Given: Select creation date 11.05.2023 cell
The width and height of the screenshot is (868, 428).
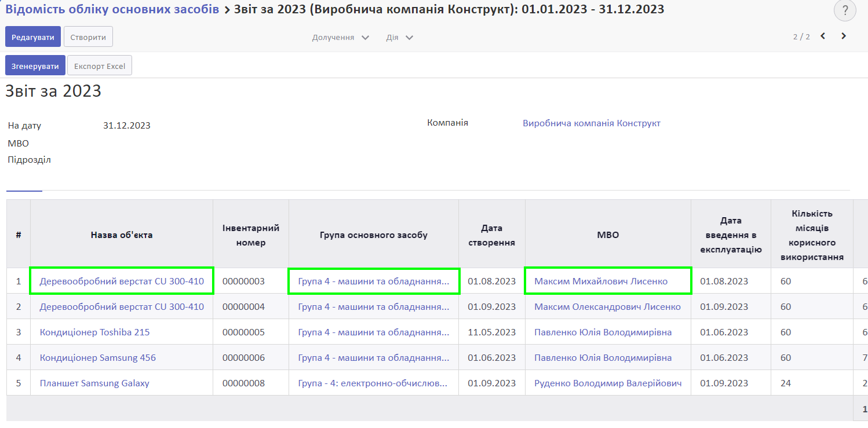Looking at the screenshot, I should tap(492, 332).
